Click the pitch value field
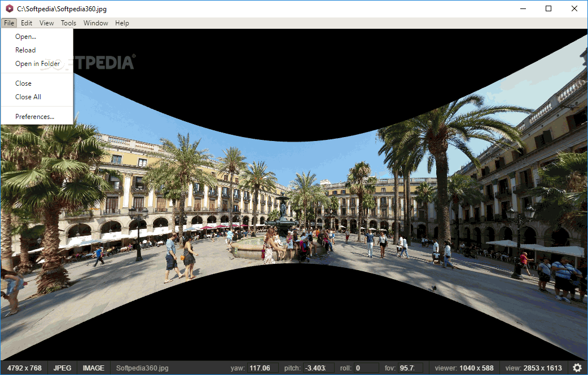The width and height of the screenshot is (588, 375). tap(318, 368)
